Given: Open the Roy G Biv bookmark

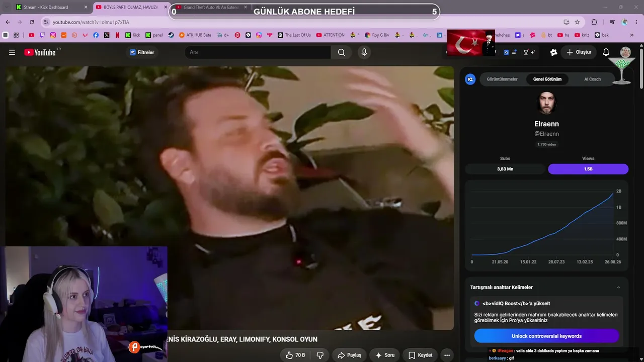Looking at the screenshot, I should point(377,35).
